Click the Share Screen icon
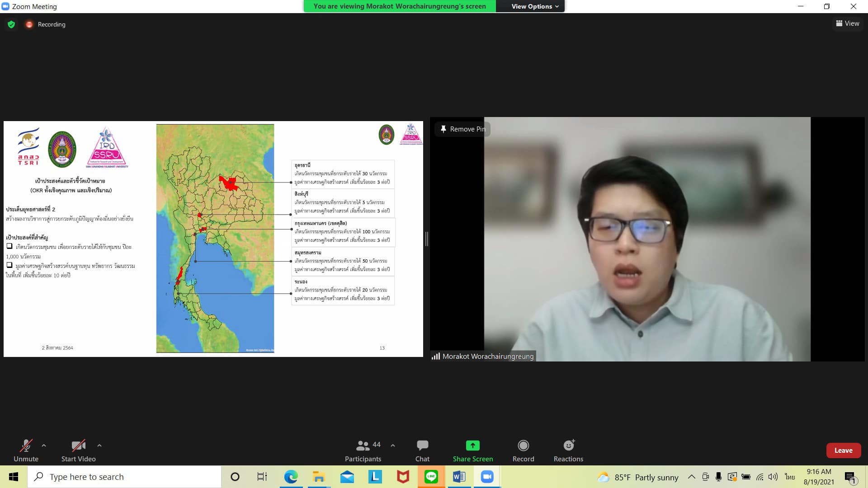 [472, 446]
